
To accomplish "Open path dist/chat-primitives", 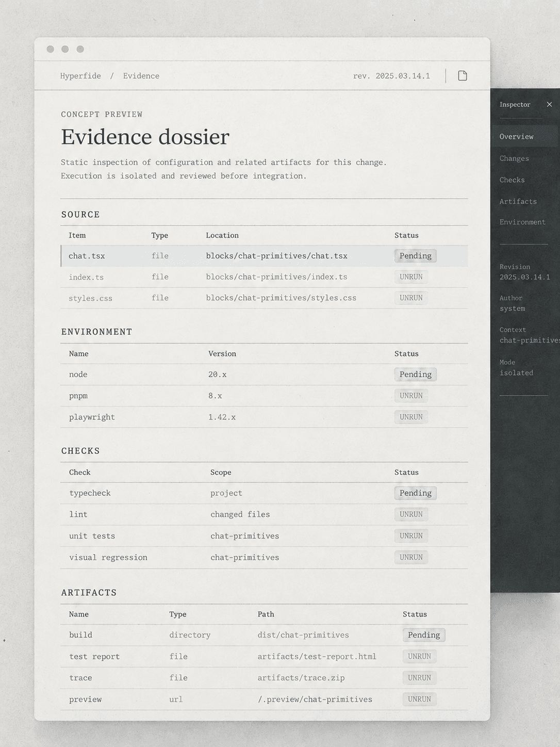I will [x=303, y=635].
